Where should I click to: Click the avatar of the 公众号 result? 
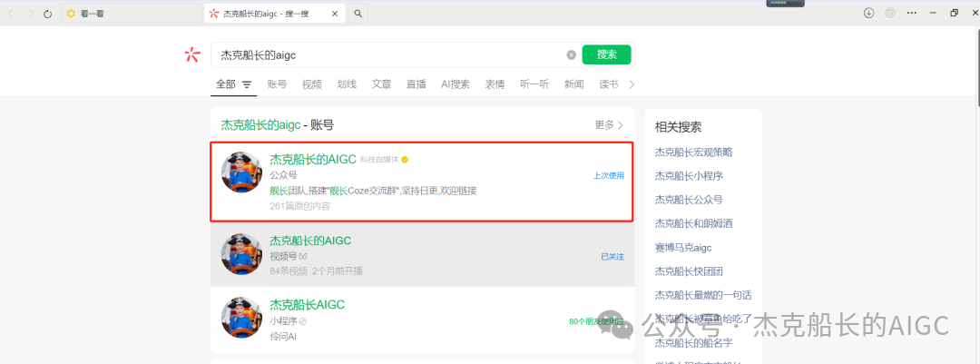(x=240, y=172)
